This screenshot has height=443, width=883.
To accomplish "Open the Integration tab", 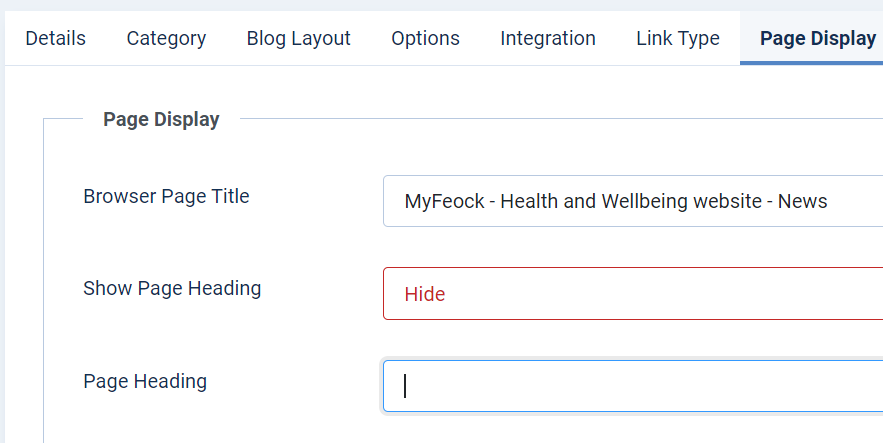I will pyautogui.click(x=548, y=39).
